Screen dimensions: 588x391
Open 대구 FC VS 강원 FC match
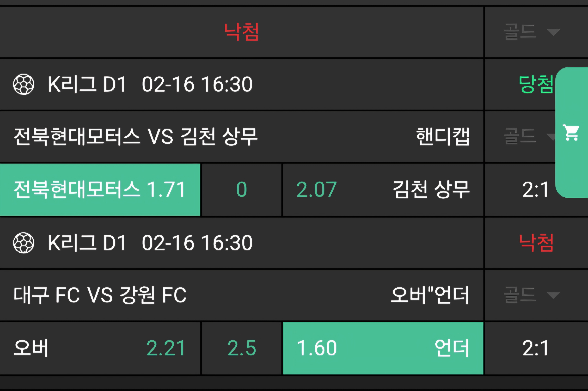click(x=100, y=295)
